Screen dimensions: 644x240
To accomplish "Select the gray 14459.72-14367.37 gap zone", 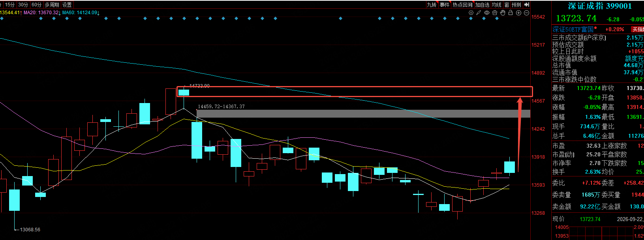I will click(x=363, y=114).
